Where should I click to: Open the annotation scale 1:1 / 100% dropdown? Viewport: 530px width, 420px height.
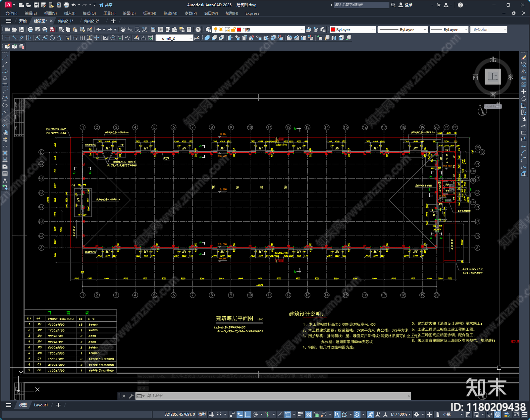click(400, 414)
